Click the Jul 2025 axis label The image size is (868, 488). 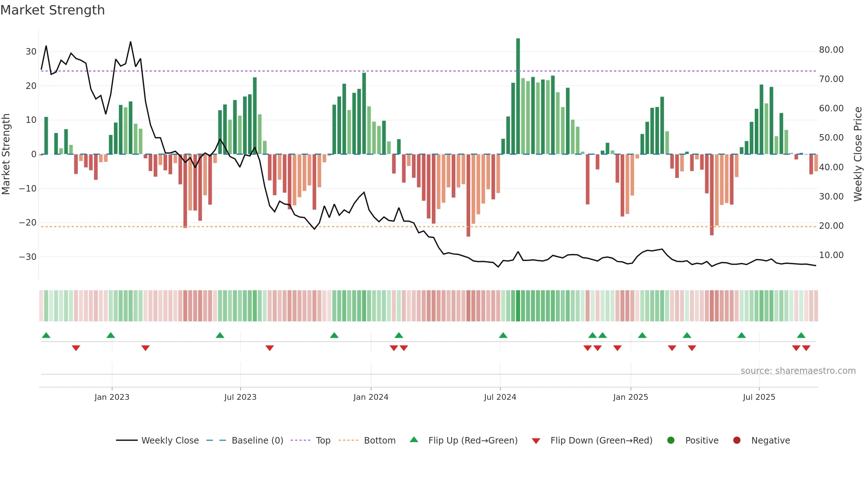[759, 397]
